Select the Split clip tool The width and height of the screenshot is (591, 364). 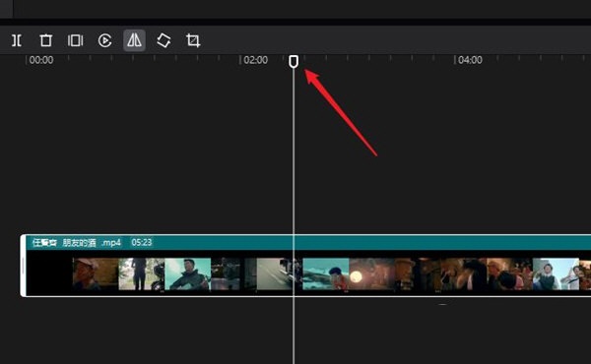pos(17,40)
